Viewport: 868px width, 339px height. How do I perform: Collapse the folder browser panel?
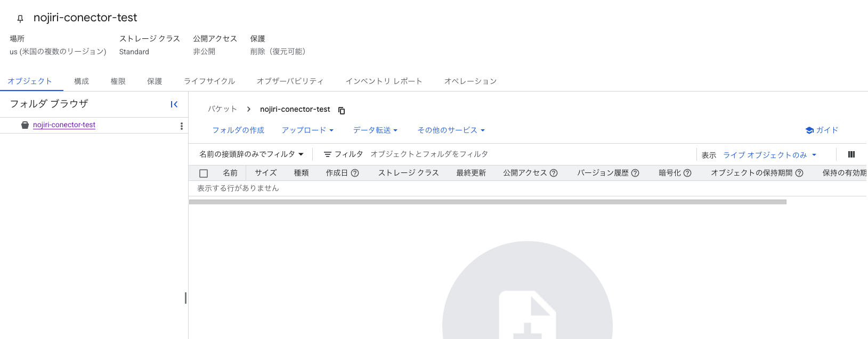[174, 104]
